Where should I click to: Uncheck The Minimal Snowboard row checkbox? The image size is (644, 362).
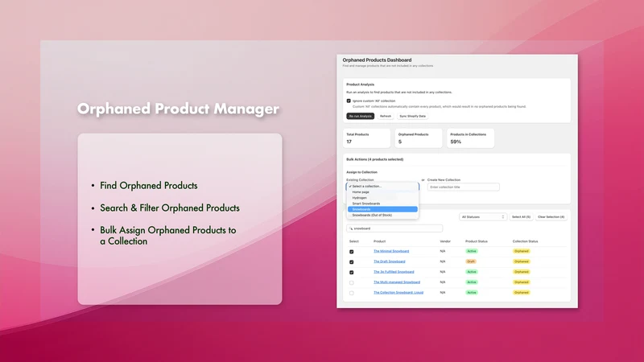pos(352,252)
